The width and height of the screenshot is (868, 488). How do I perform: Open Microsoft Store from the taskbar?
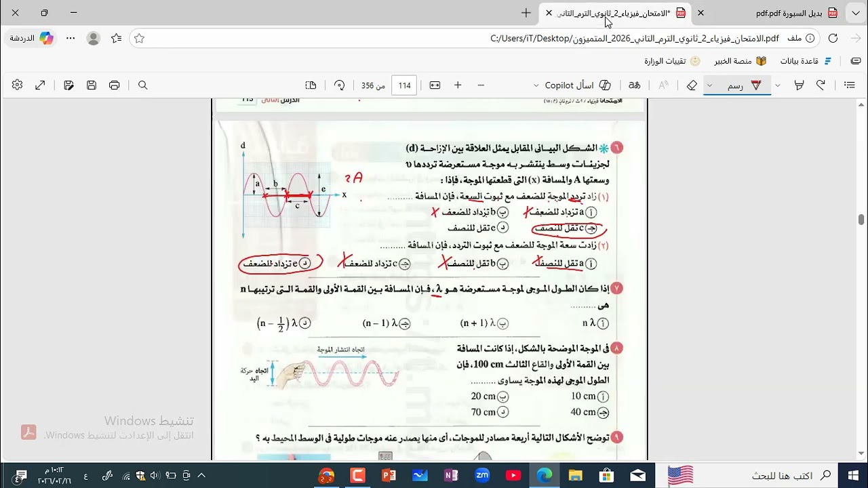tap(607, 475)
